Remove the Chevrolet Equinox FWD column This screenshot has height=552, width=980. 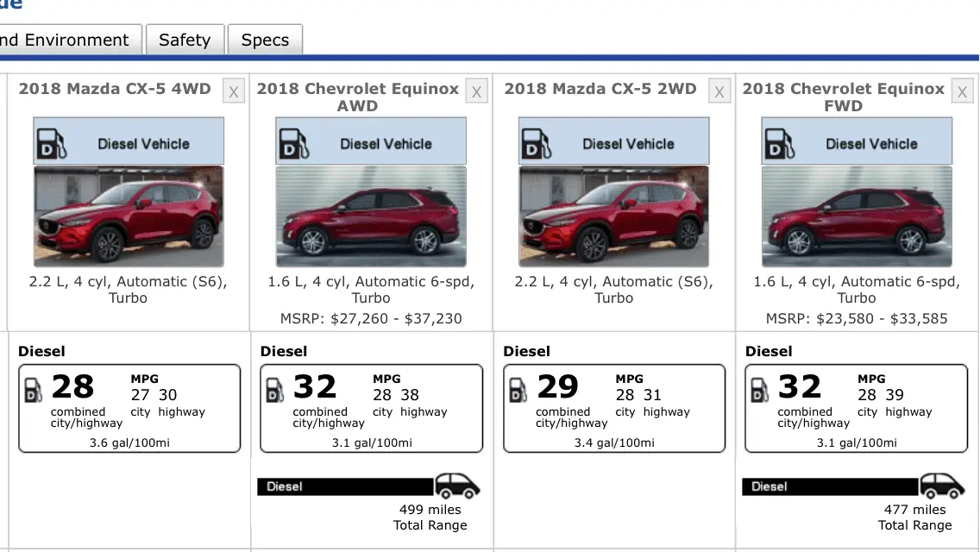point(963,91)
